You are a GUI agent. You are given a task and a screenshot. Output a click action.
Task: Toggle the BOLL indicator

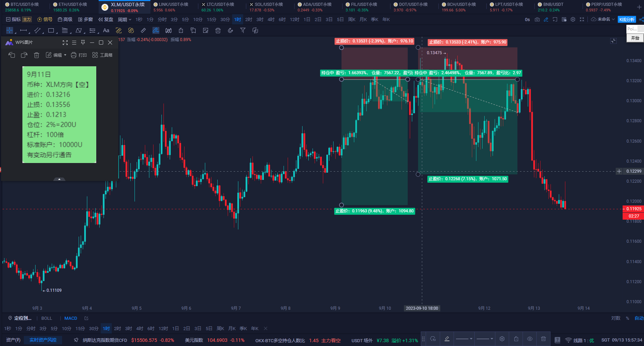coord(47,318)
